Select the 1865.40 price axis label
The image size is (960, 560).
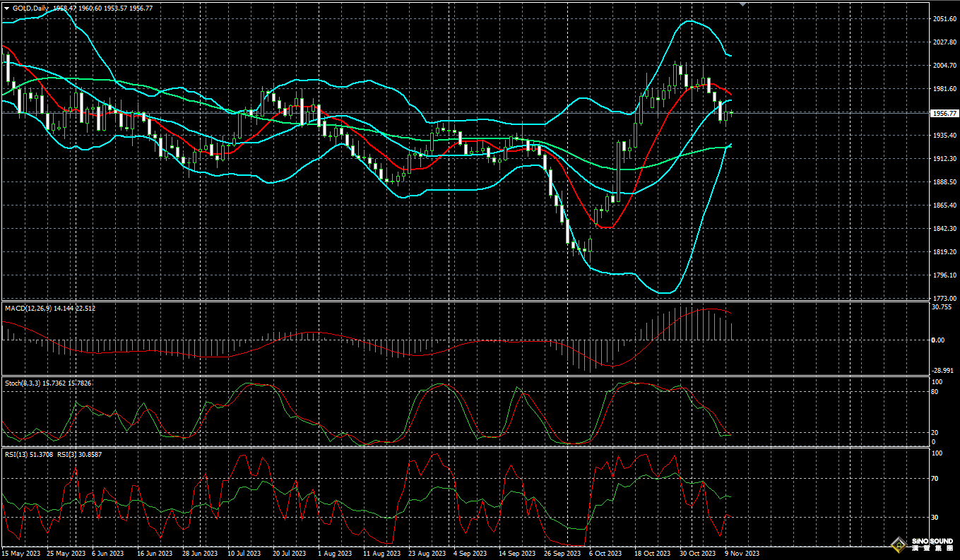click(944, 205)
